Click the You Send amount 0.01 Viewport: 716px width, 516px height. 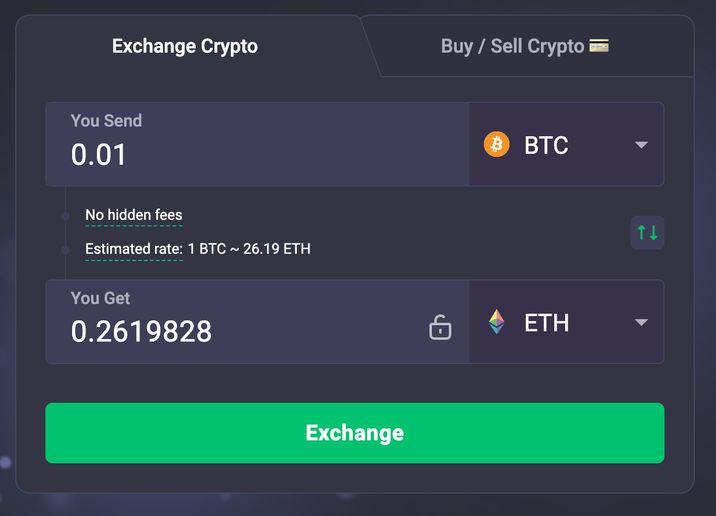pos(99,155)
